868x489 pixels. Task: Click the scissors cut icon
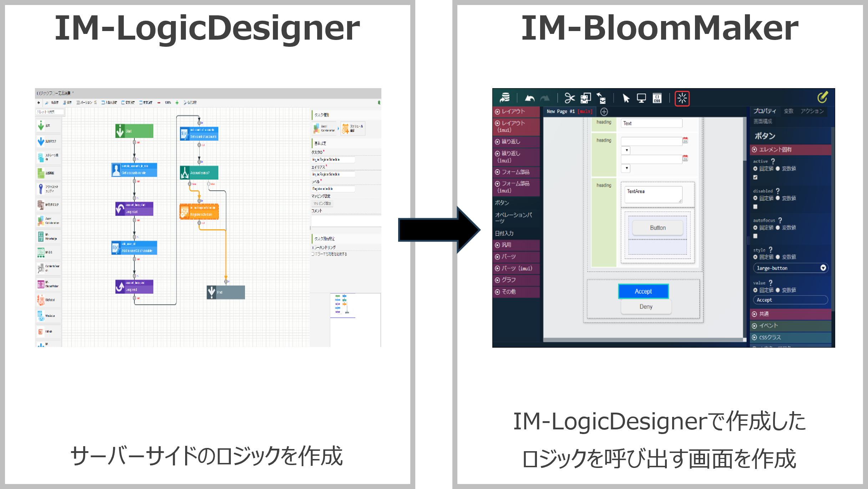[x=570, y=98]
